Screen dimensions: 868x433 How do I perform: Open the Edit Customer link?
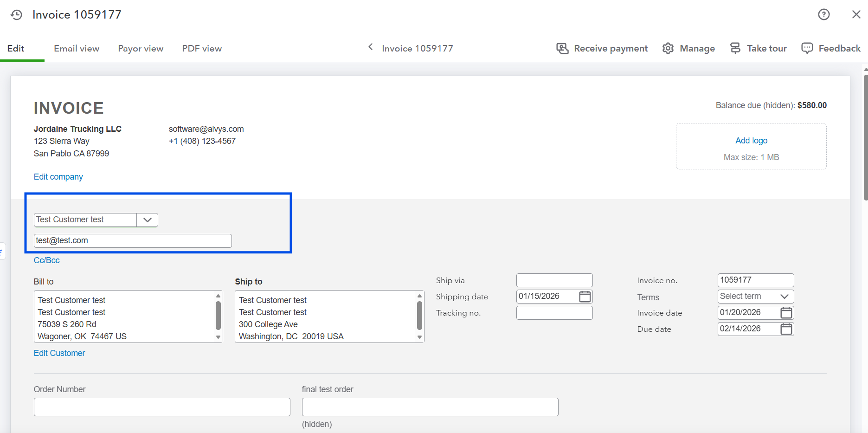59,353
